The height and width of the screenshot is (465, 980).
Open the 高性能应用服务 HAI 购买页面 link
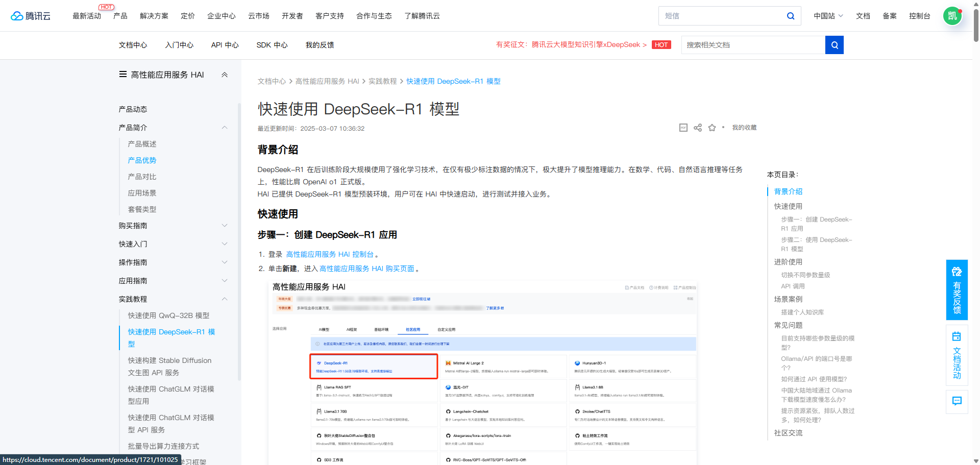point(366,268)
